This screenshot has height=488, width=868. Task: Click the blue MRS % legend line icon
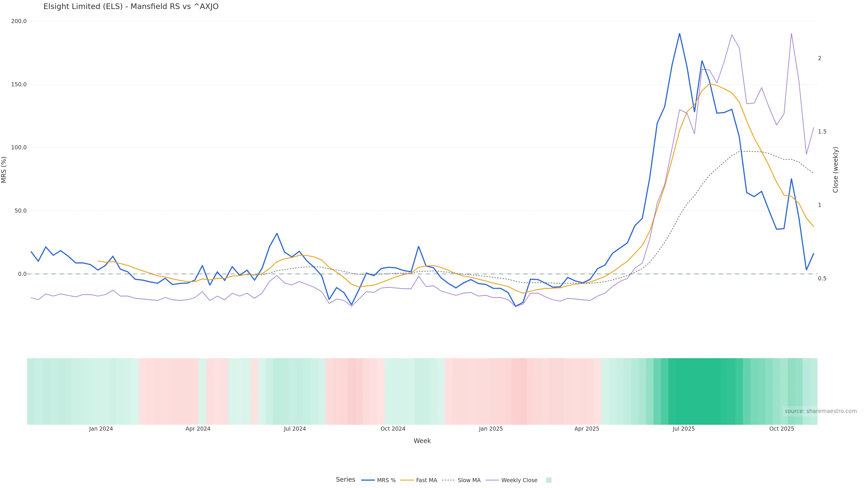click(x=368, y=480)
